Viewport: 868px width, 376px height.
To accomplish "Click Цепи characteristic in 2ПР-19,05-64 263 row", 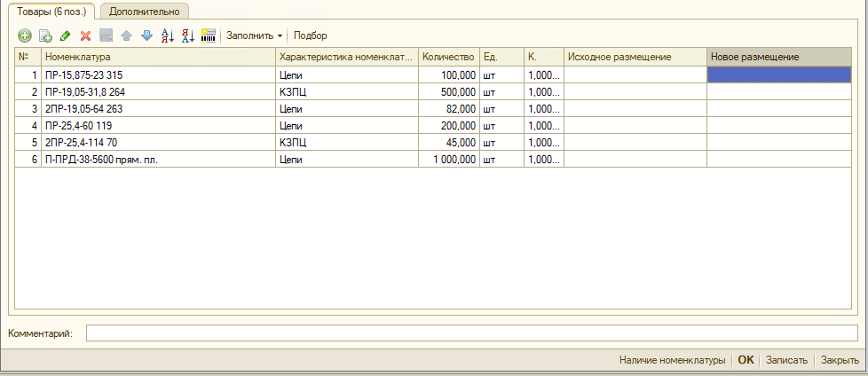I will pos(347,109).
